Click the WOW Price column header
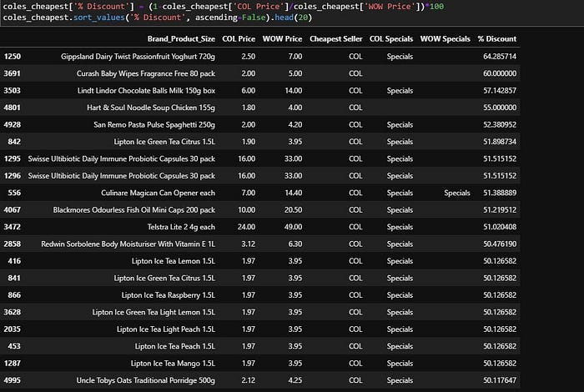This screenshot has width=584, height=392. [282, 38]
